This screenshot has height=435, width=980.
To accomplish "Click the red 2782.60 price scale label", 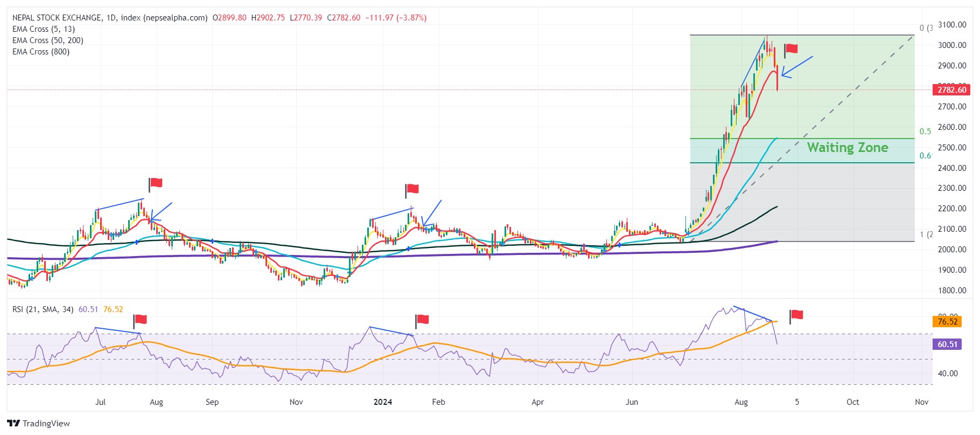I will coord(951,90).
